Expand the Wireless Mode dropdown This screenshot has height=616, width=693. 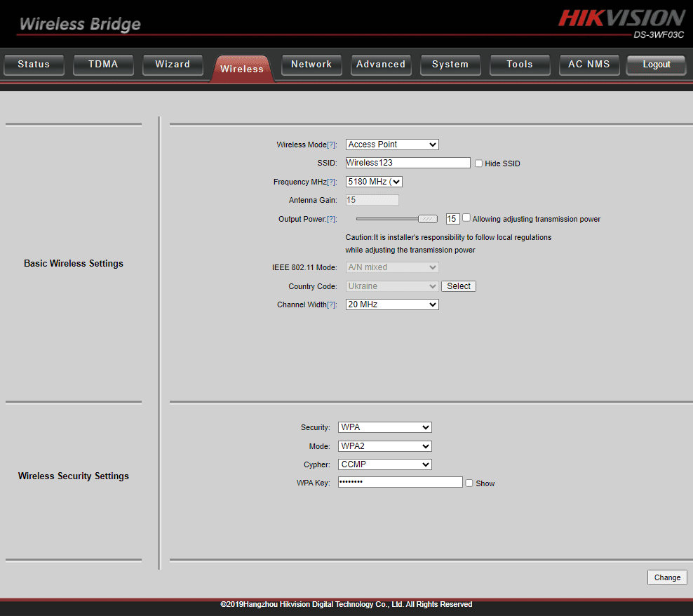[392, 145]
